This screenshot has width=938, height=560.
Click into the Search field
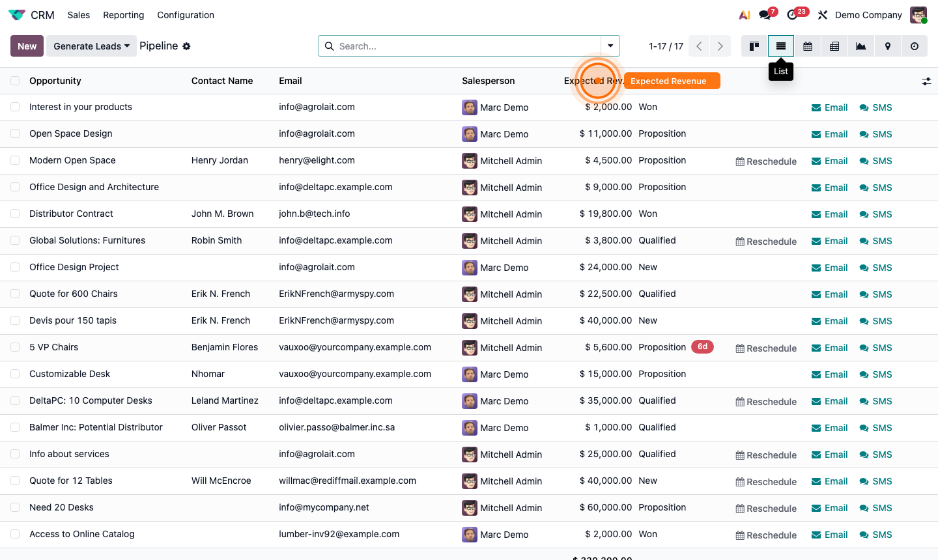[x=456, y=46]
